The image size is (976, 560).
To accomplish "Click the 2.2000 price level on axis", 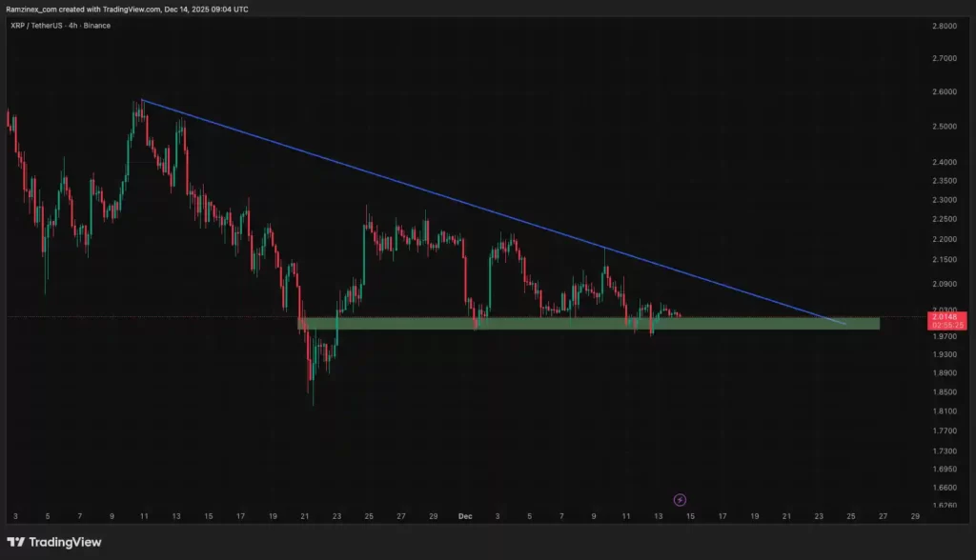I will (944, 238).
